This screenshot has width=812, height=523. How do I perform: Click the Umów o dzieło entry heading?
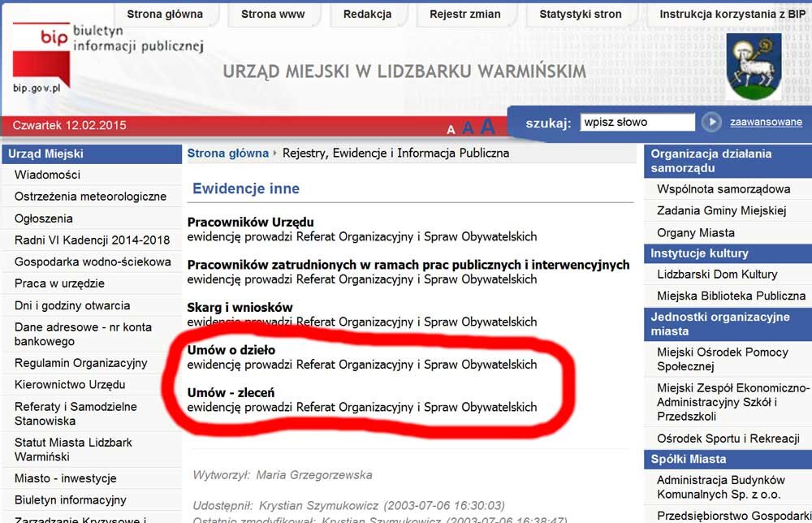pyautogui.click(x=231, y=350)
